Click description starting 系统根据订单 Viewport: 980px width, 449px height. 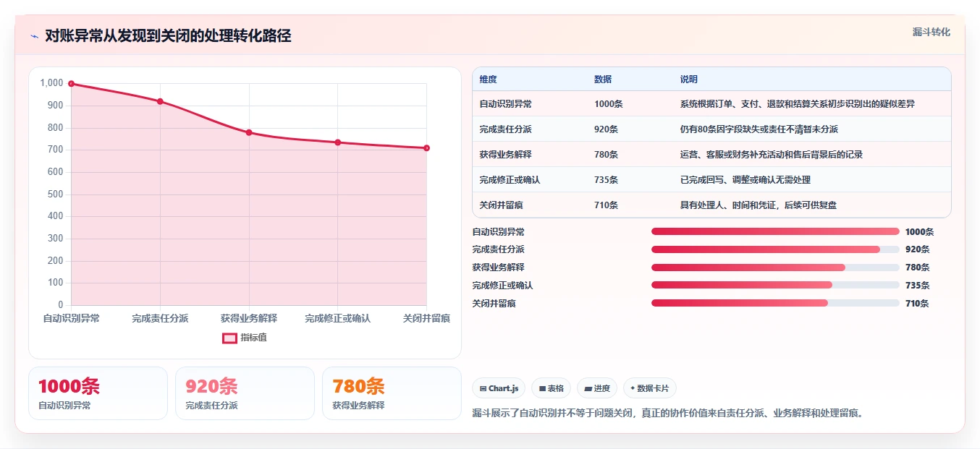[x=797, y=104]
